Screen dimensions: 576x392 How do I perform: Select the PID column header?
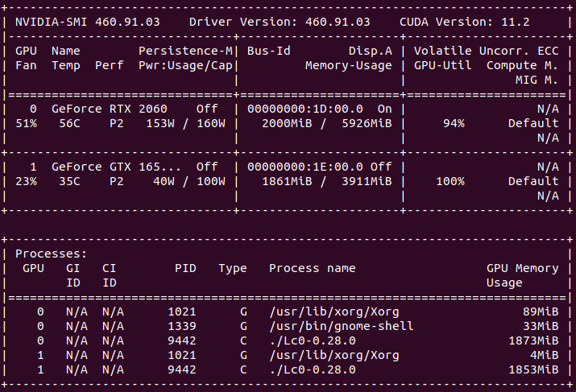[x=185, y=268]
